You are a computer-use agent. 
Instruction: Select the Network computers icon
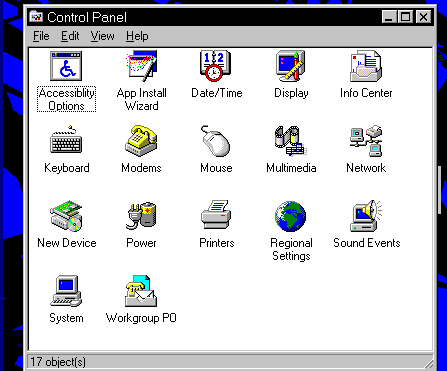[x=366, y=141]
